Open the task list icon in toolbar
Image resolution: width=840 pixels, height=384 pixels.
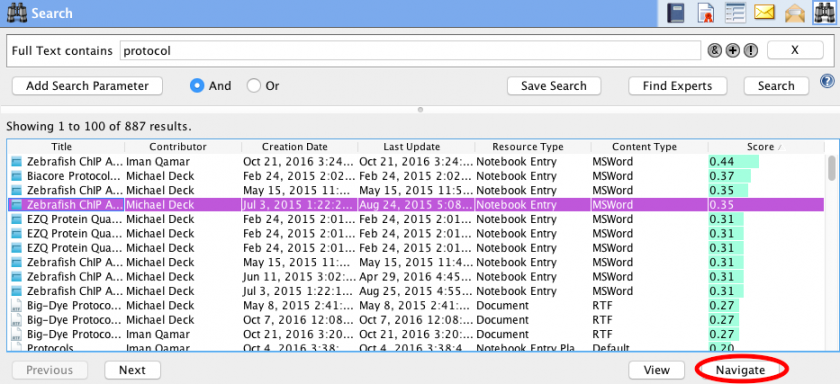point(736,13)
